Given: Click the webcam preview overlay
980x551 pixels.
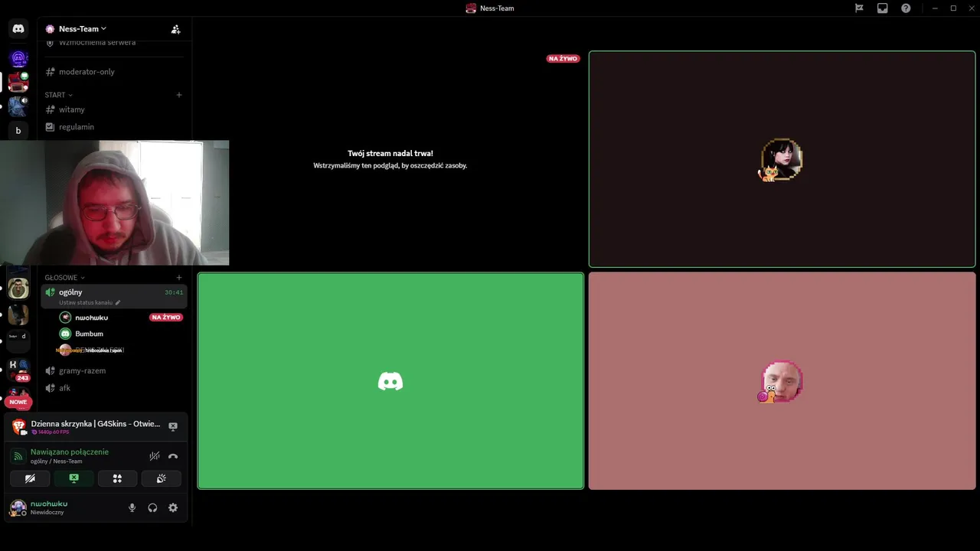Looking at the screenshot, I should (115, 203).
